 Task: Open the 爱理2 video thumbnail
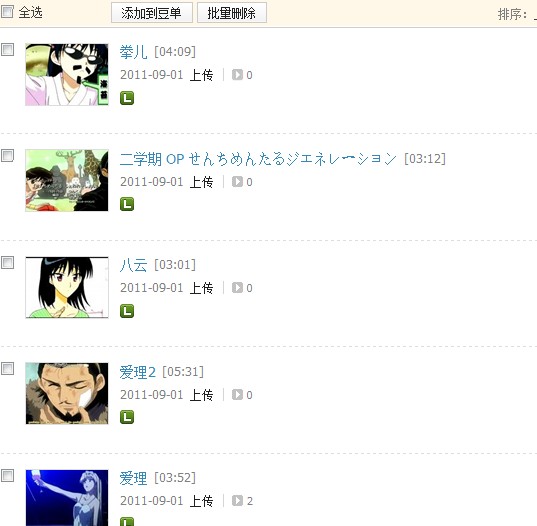point(67,393)
